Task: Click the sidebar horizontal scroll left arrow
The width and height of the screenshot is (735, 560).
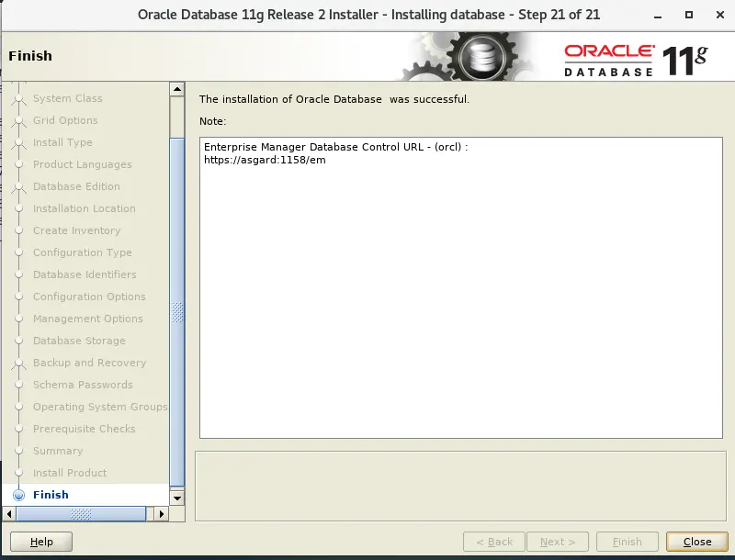Action: coord(9,514)
